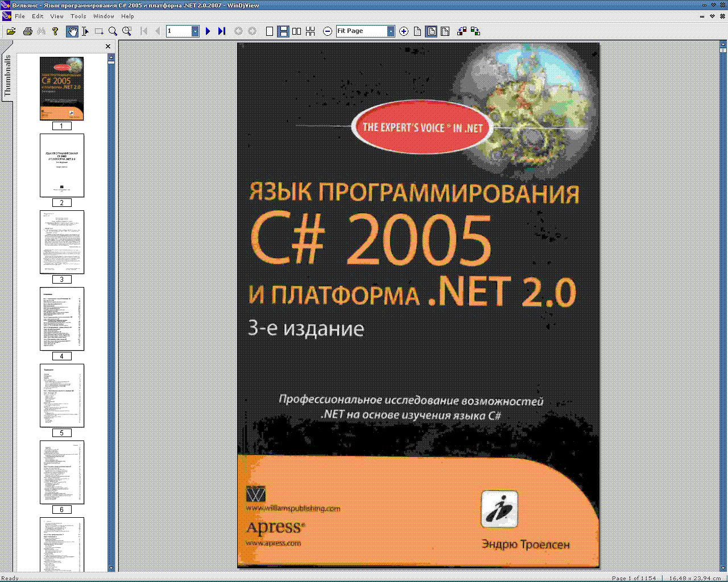Switch to single page layout
Image resolution: width=728 pixels, height=582 pixels.
coord(270,31)
